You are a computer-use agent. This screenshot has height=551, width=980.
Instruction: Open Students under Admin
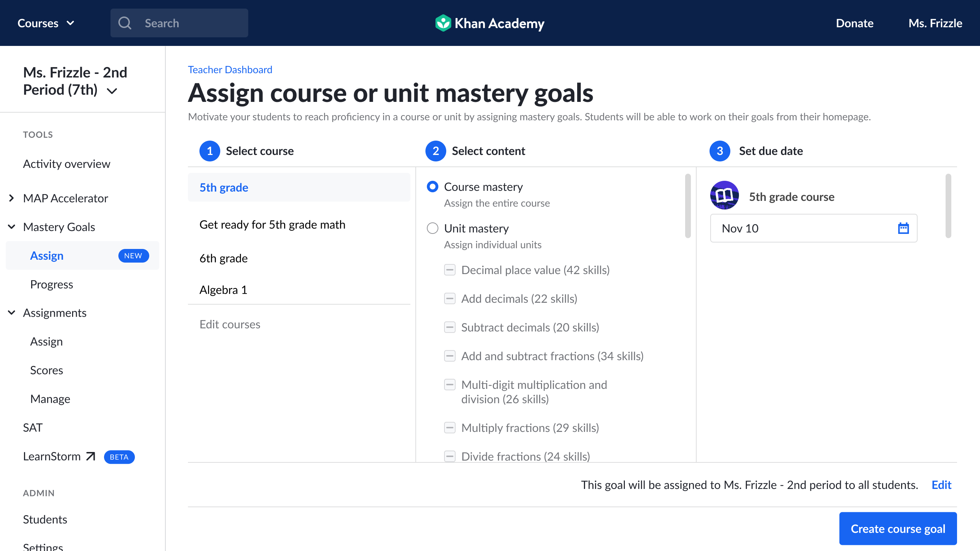click(x=45, y=519)
